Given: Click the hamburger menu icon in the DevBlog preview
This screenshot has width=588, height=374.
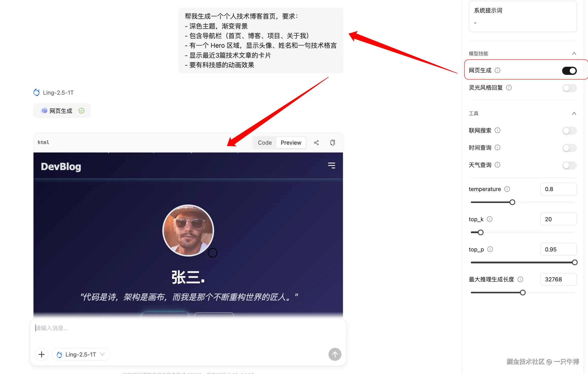Looking at the screenshot, I should click(332, 165).
